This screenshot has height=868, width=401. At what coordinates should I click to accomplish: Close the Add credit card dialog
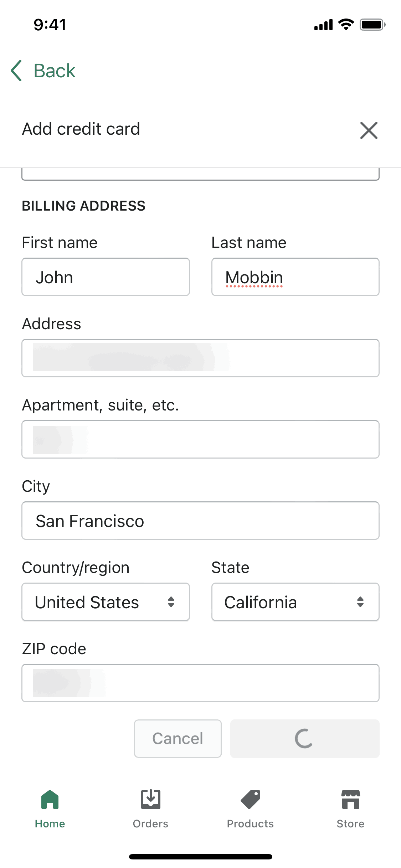369,130
